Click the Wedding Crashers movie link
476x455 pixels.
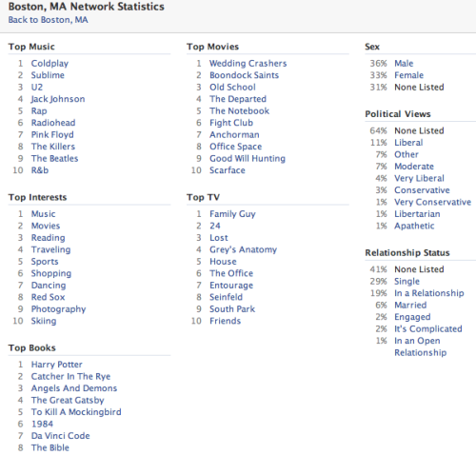(x=248, y=64)
